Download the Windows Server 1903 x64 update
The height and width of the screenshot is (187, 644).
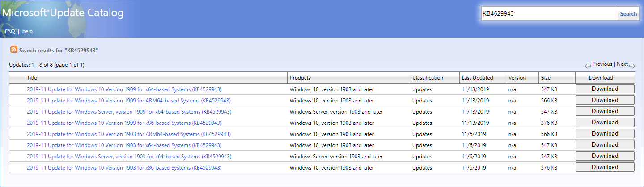(x=605, y=156)
